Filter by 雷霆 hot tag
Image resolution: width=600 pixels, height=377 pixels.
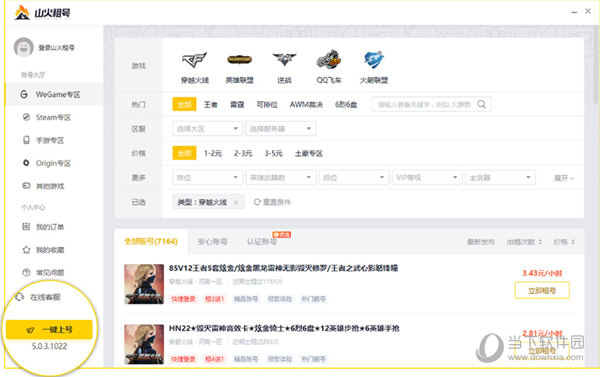[237, 104]
